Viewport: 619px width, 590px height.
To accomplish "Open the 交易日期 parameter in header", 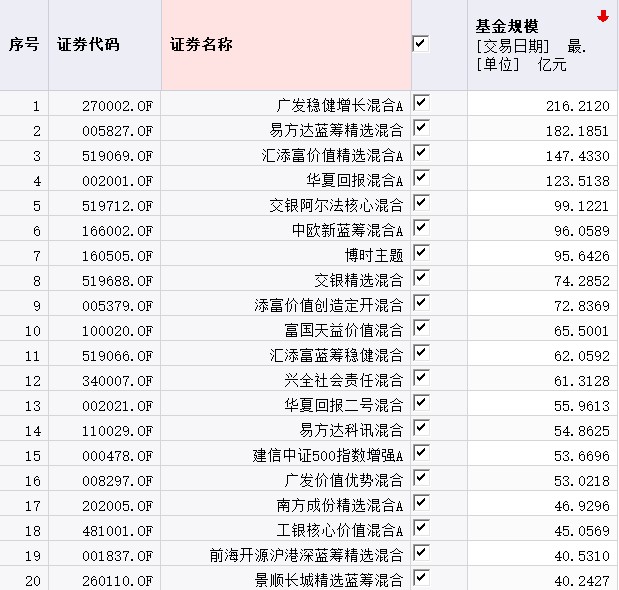I will 509,46.
